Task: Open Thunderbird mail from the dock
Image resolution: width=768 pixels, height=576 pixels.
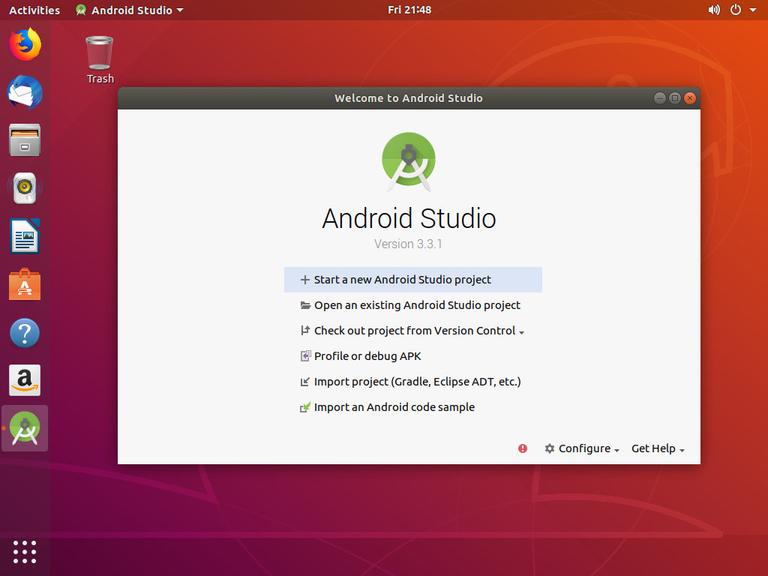Action: [25, 92]
